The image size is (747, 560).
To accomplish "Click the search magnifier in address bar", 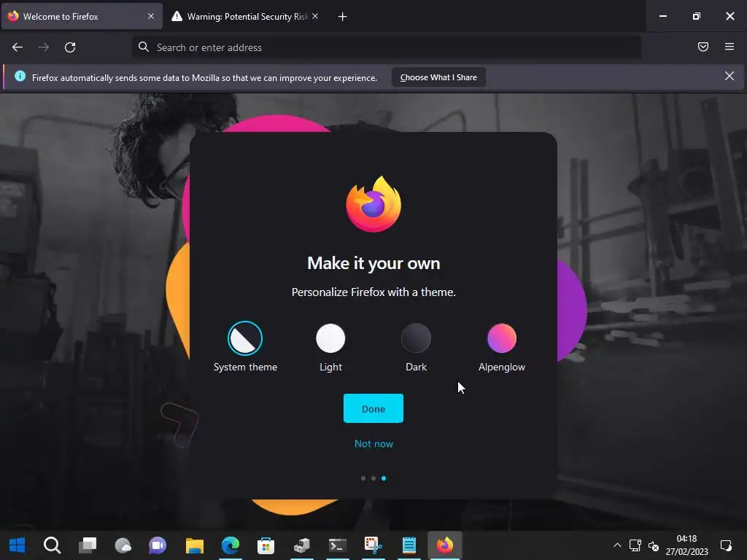I will point(144,47).
